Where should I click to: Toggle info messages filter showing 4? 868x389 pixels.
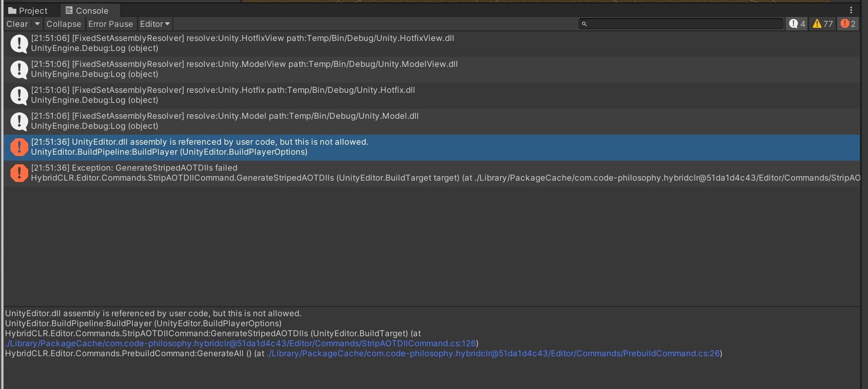pyautogui.click(x=797, y=24)
